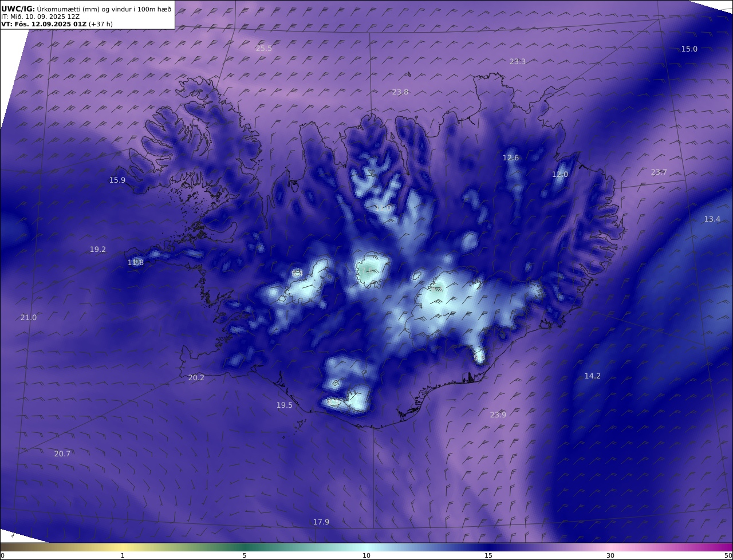Click the 12.0 value label
The width and height of the screenshot is (733, 560).
point(560,175)
